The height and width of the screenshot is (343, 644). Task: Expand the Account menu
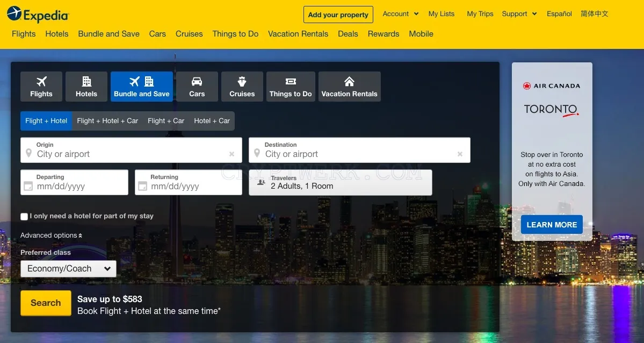click(x=401, y=13)
